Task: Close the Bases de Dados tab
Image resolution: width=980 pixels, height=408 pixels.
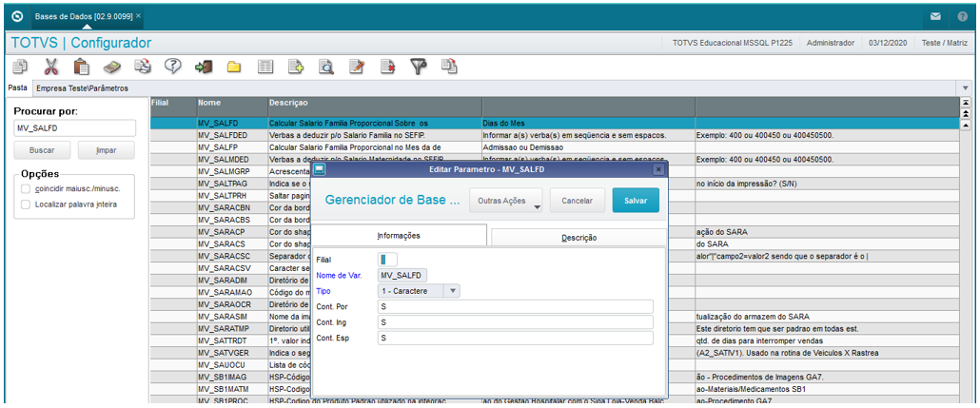Action: [138, 15]
